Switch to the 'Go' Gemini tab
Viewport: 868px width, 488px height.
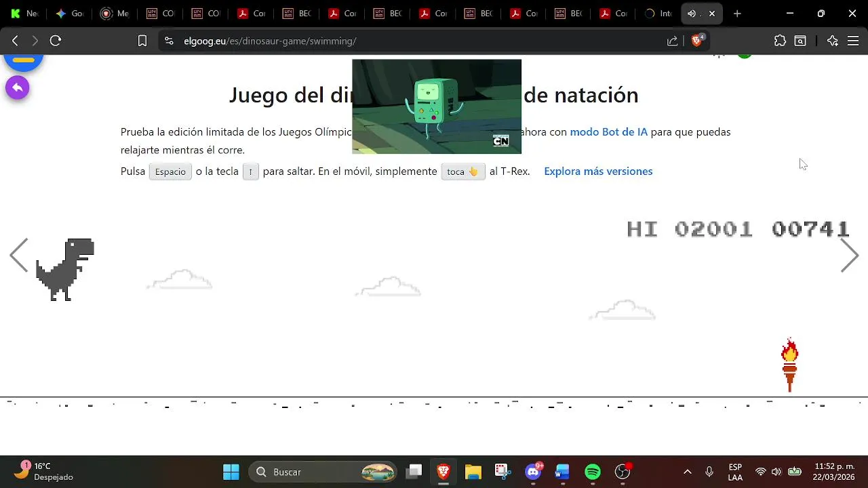coord(69,14)
